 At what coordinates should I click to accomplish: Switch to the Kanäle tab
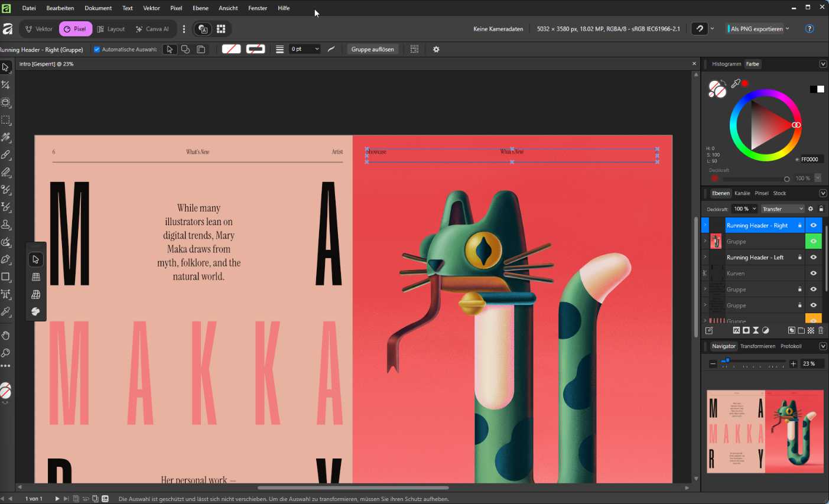742,193
